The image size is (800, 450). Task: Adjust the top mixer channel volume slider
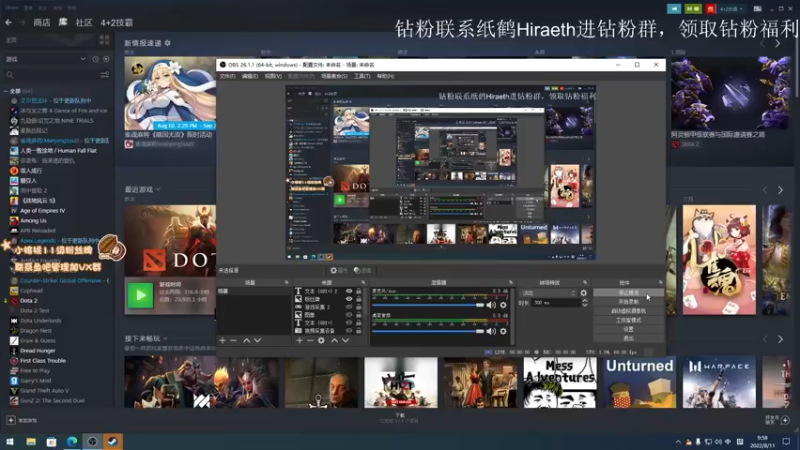tap(428, 305)
